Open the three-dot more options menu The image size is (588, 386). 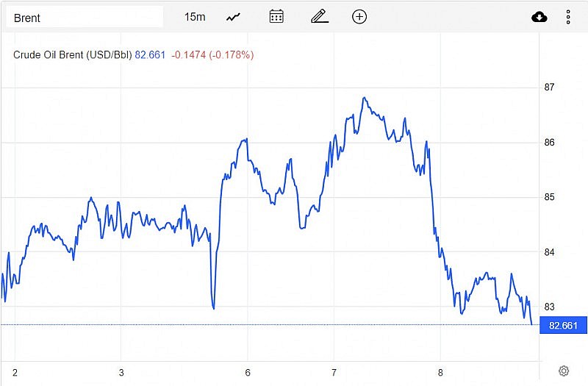[568, 17]
